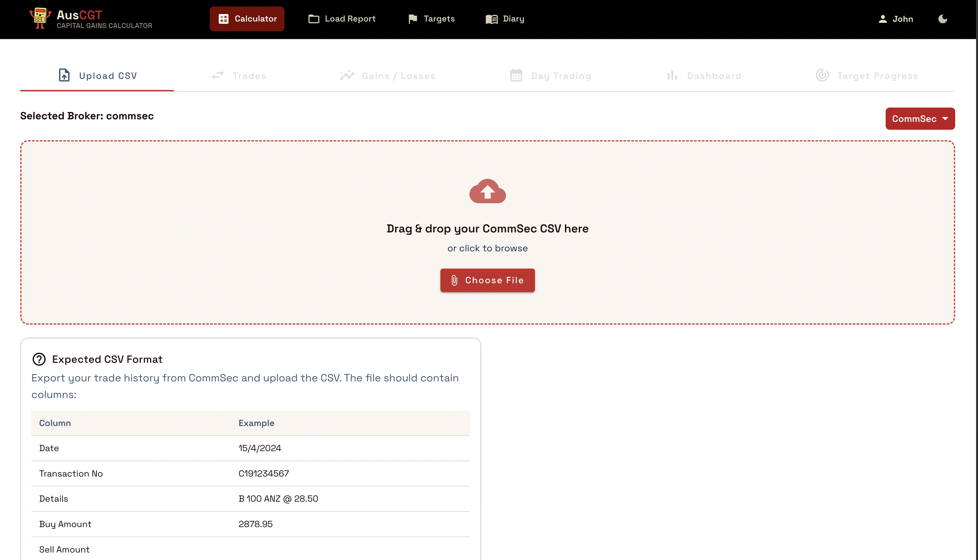Select the 'Sell Amount' cell
The height and width of the screenshot is (560, 978).
pyautogui.click(x=64, y=550)
